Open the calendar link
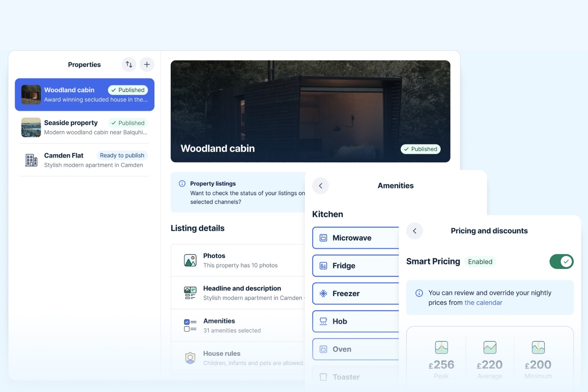588x392 pixels. point(483,303)
